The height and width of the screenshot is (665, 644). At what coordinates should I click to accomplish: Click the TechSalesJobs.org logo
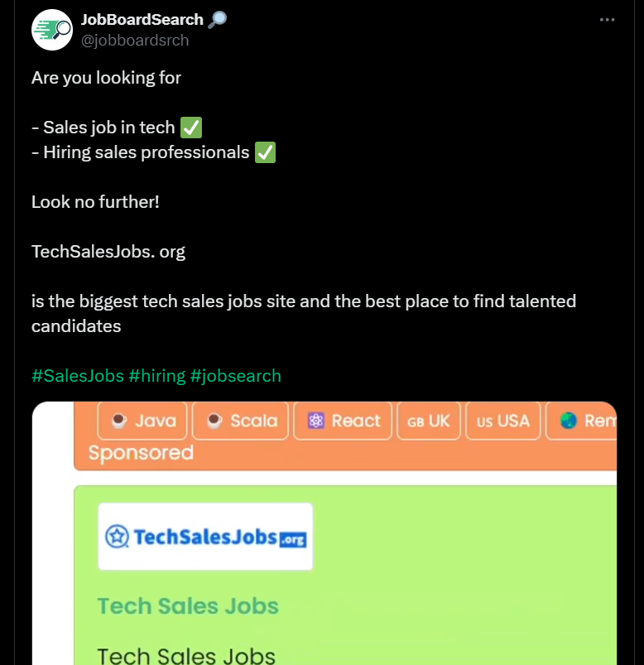(x=205, y=537)
